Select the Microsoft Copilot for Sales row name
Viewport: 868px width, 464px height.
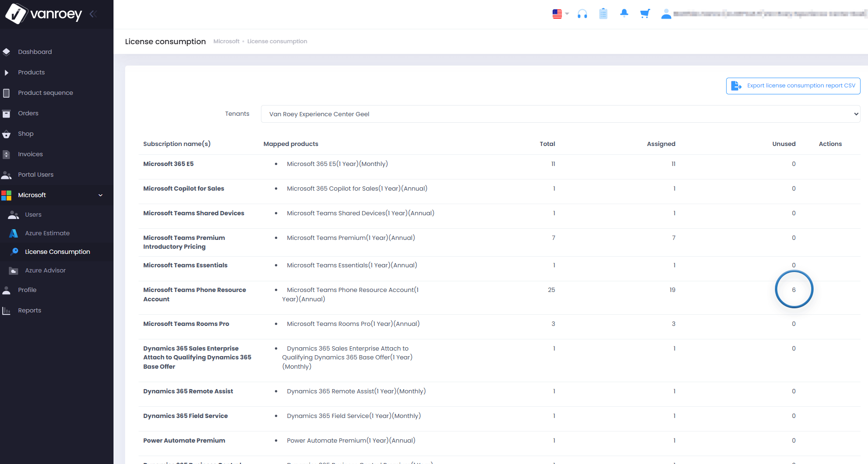point(184,188)
